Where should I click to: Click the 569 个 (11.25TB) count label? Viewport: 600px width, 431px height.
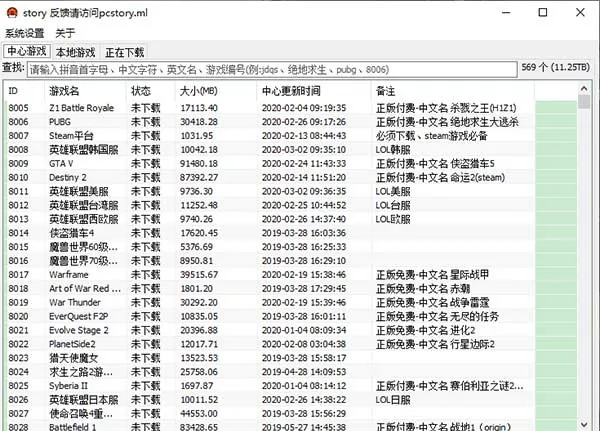(555, 67)
